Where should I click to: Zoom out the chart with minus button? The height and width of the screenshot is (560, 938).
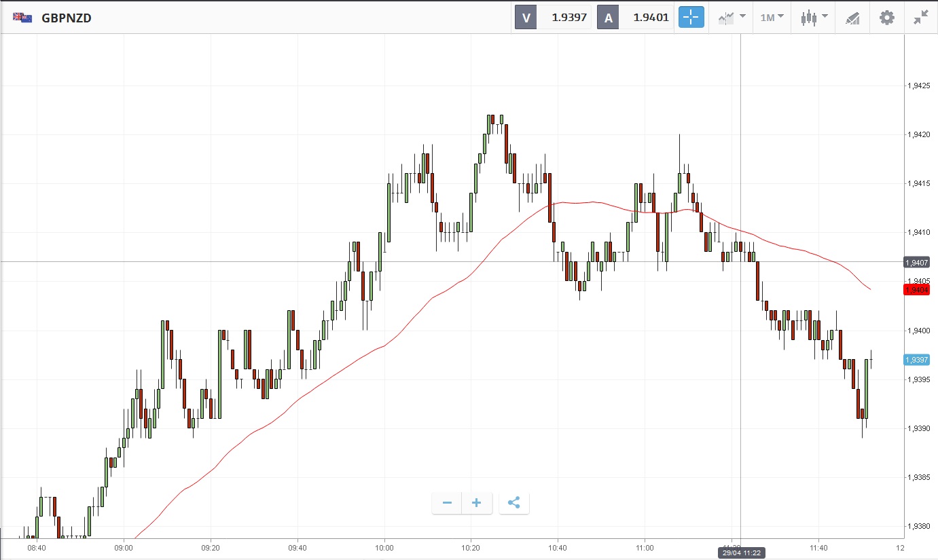coord(447,503)
